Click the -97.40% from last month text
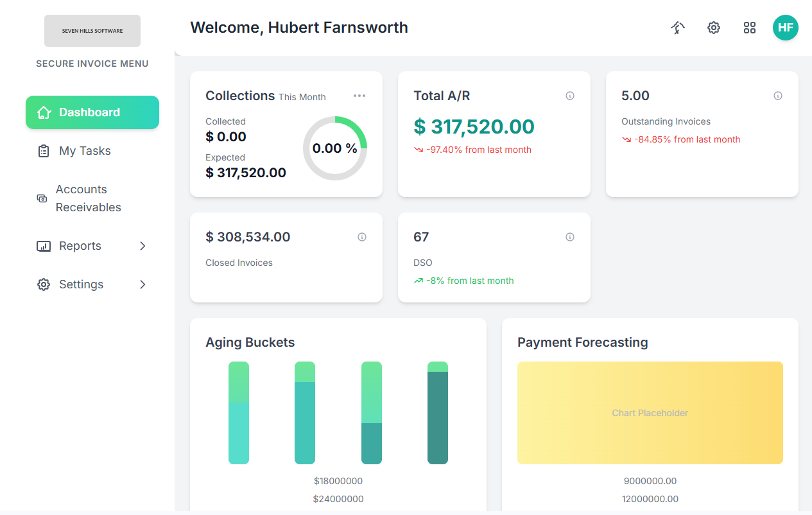The height and width of the screenshot is (515, 812). pos(479,150)
